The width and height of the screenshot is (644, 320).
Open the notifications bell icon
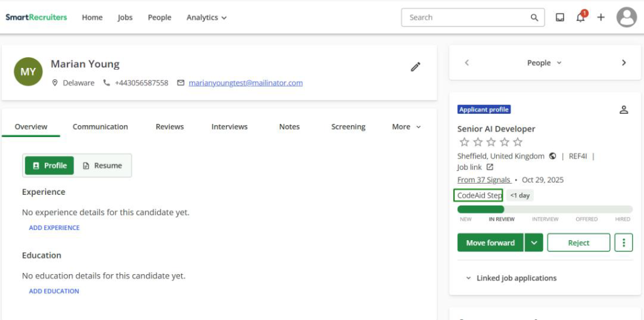pyautogui.click(x=580, y=18)
